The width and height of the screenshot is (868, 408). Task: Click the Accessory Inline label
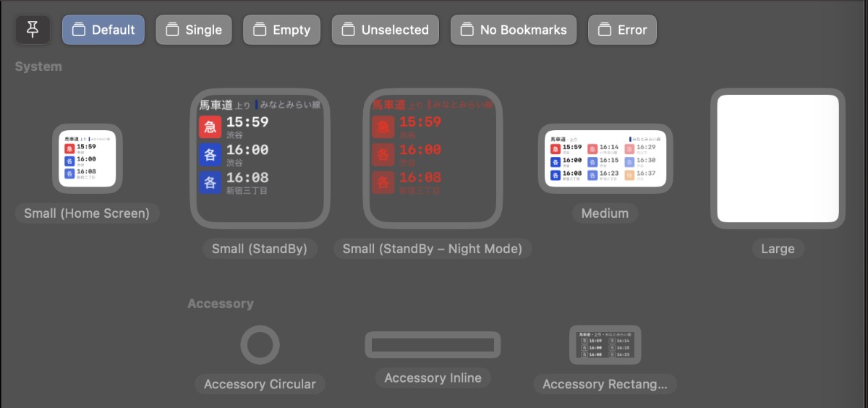(x=433, y=378)
